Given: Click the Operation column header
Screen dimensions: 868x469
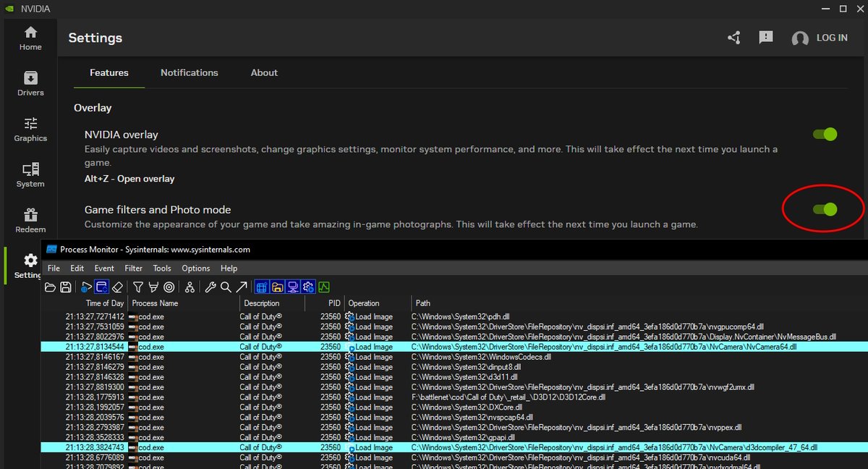Looking at the screenshot, I should [378, 303].
